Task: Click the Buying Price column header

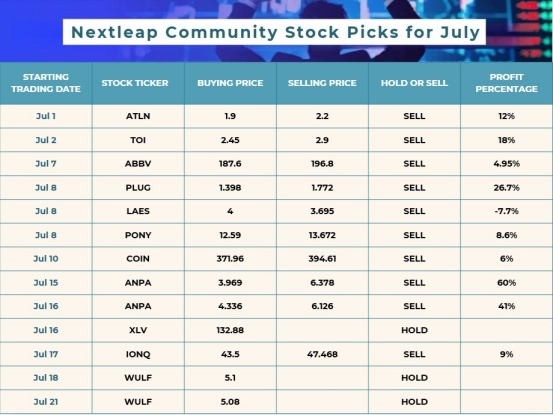Action: pyautogui.click(x=230, y=83)
